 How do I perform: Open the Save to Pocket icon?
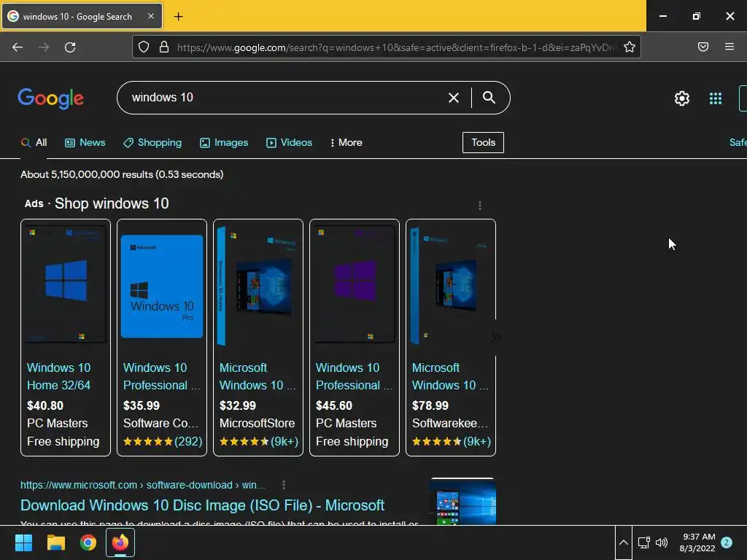click(703, 47)
